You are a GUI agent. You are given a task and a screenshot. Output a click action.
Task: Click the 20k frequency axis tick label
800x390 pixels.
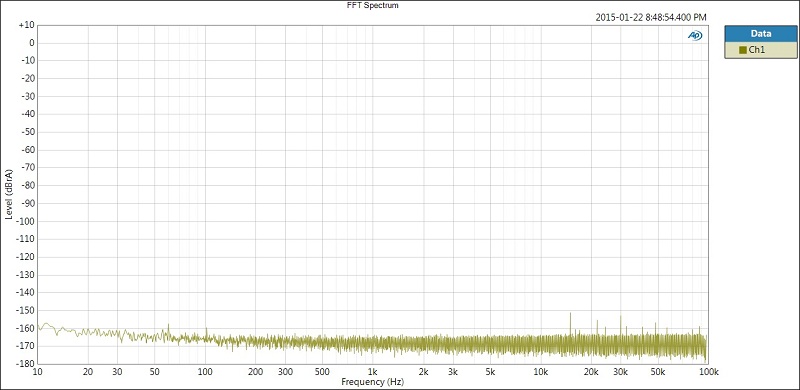click(591, 372)
